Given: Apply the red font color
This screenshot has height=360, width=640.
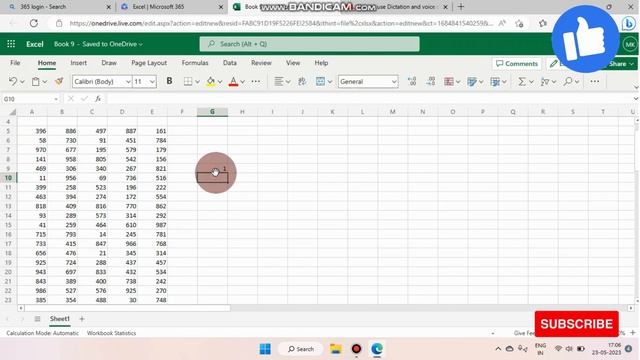Looking at the screenshot, I should tap(233, 82).
